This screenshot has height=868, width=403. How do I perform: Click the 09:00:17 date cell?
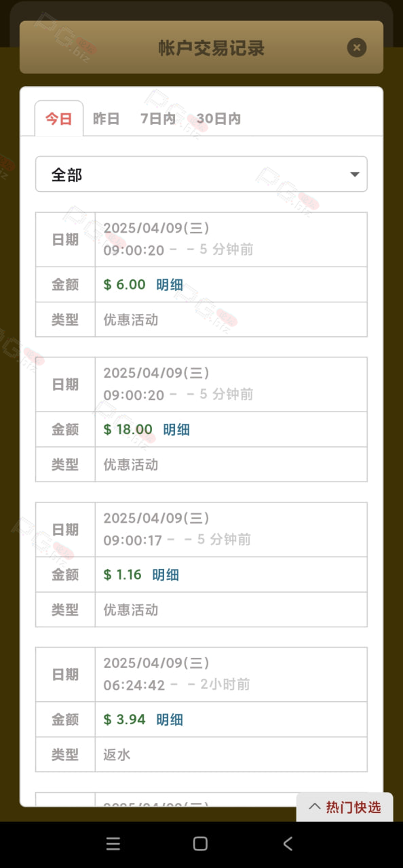(x=231, y=529)
